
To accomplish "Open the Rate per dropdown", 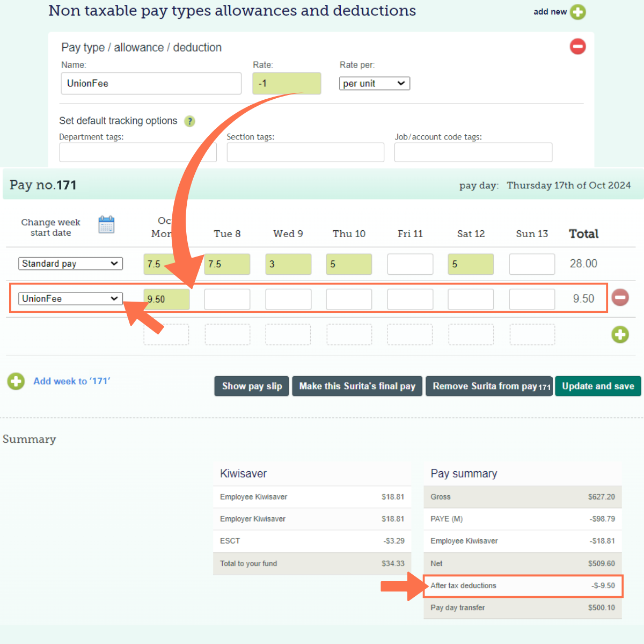I will [x=374, y=83].
